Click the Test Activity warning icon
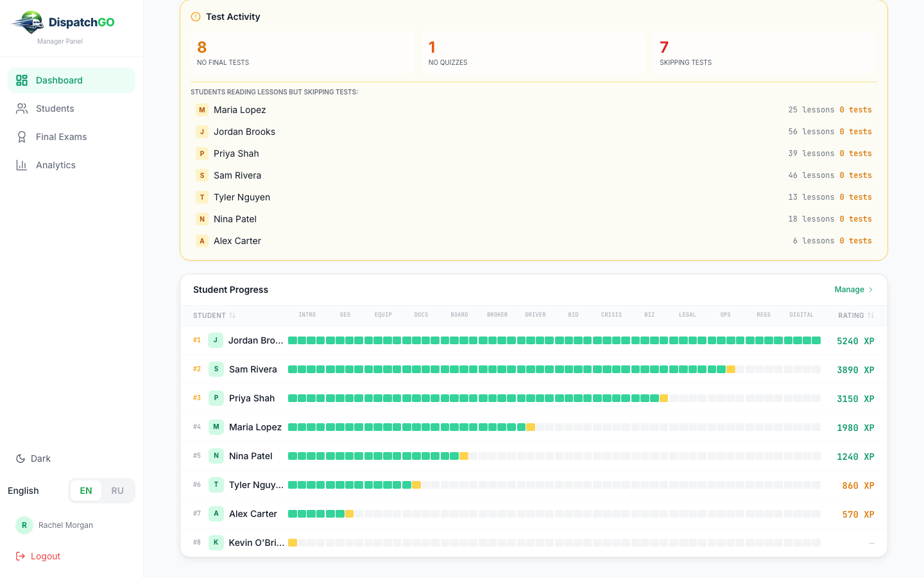Image resolution: width=924 pixels, height=578 pixels. tap(196, 17)
